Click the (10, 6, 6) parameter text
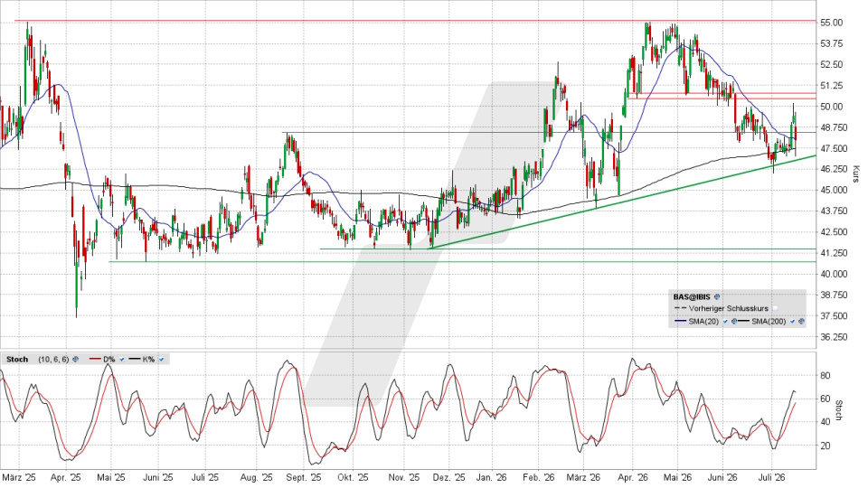The width and height of the screenshot is (868, 488). (53, 359)
